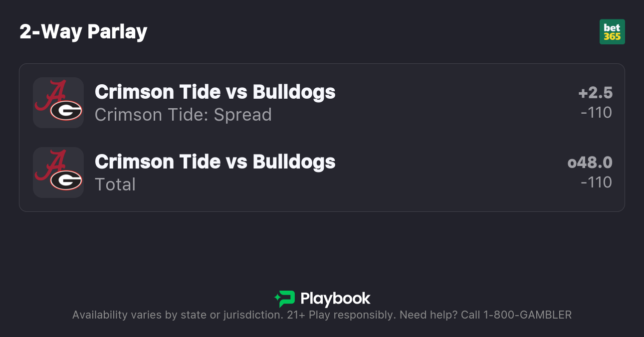Viewport: 644px width, 337px height.
Task: Open the second Crimson Tide vs Bulldogs title
Action: (215, 162)
